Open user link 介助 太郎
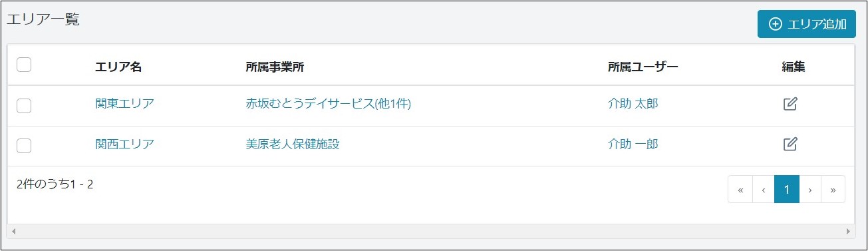Viewport: 868px width, 251px height. [x=633, y=103]
